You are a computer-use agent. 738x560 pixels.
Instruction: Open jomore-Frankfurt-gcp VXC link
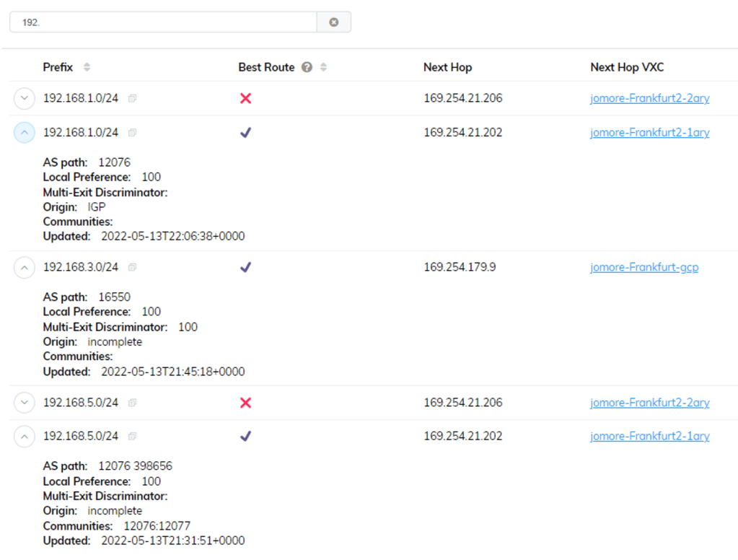pos(643,268)
